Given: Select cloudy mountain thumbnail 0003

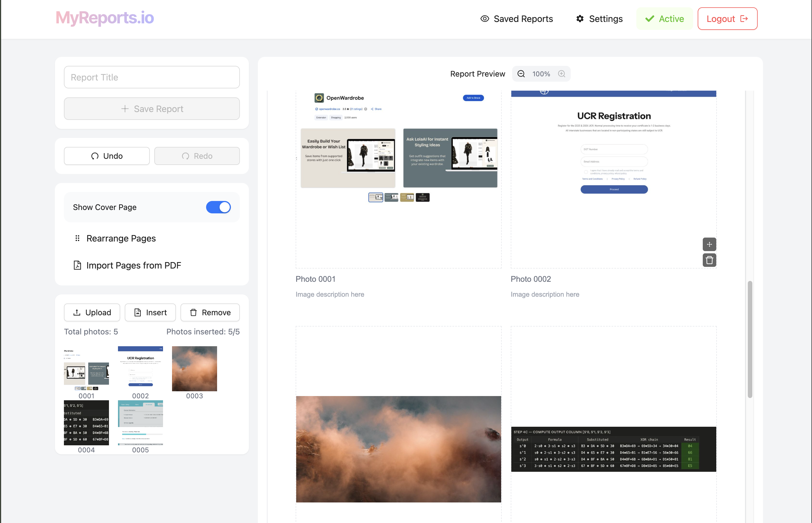Looking at the screenshot, I should pyautogui.click(x=194, y=369).
